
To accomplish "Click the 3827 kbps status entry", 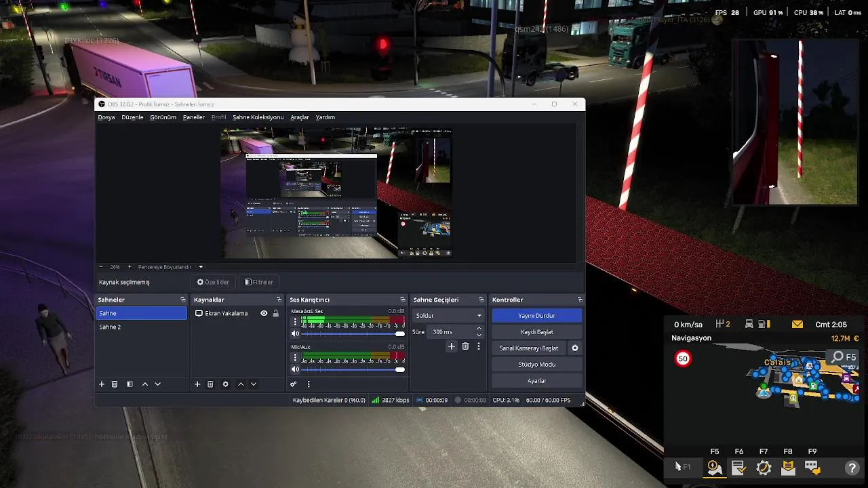I will click(x=390, y=400).
